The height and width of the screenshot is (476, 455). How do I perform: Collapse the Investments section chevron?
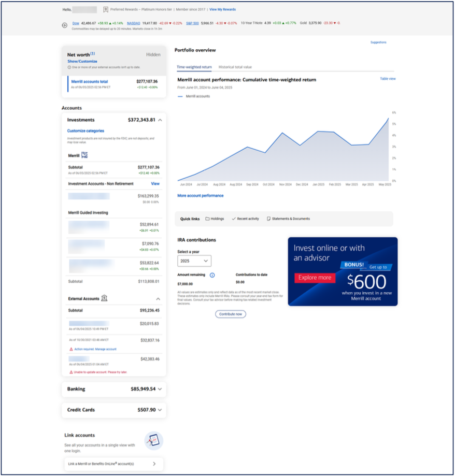[160, 120]
